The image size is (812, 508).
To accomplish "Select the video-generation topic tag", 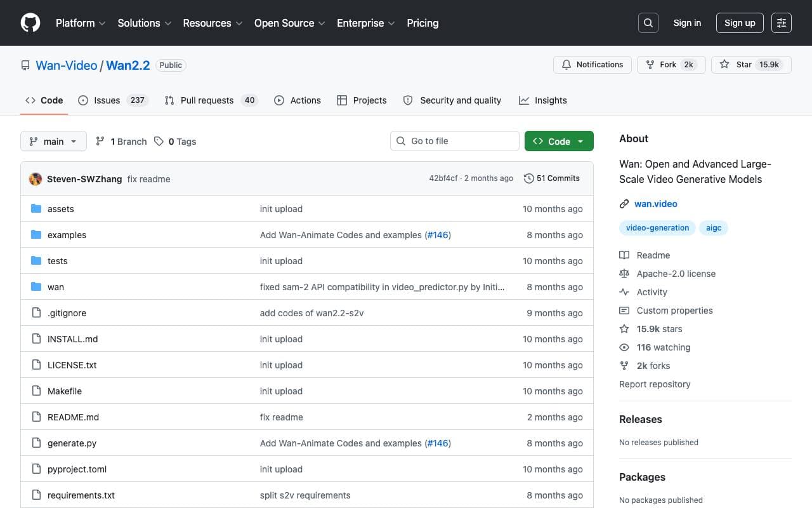I will tap(657, 228).
